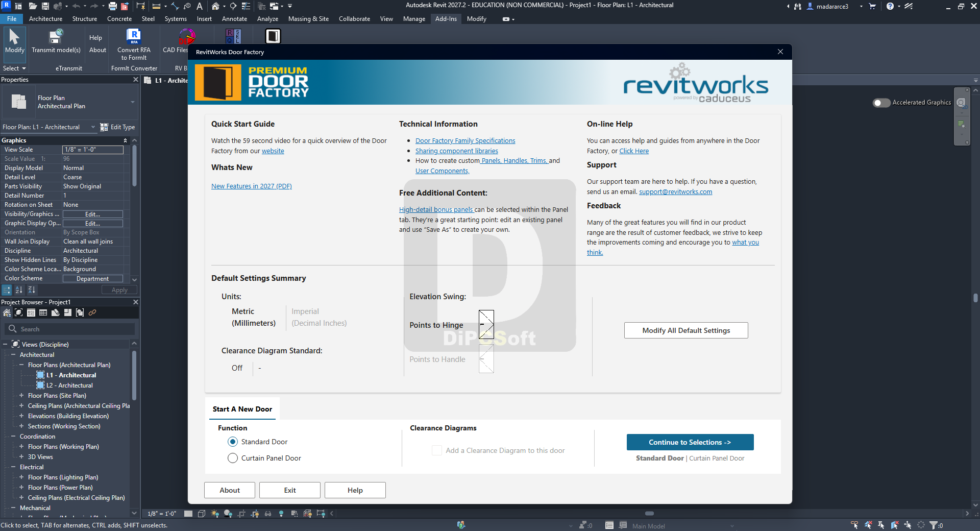Click the View Scale value field
Screen dimensions: 980x531
coord(93,150)
